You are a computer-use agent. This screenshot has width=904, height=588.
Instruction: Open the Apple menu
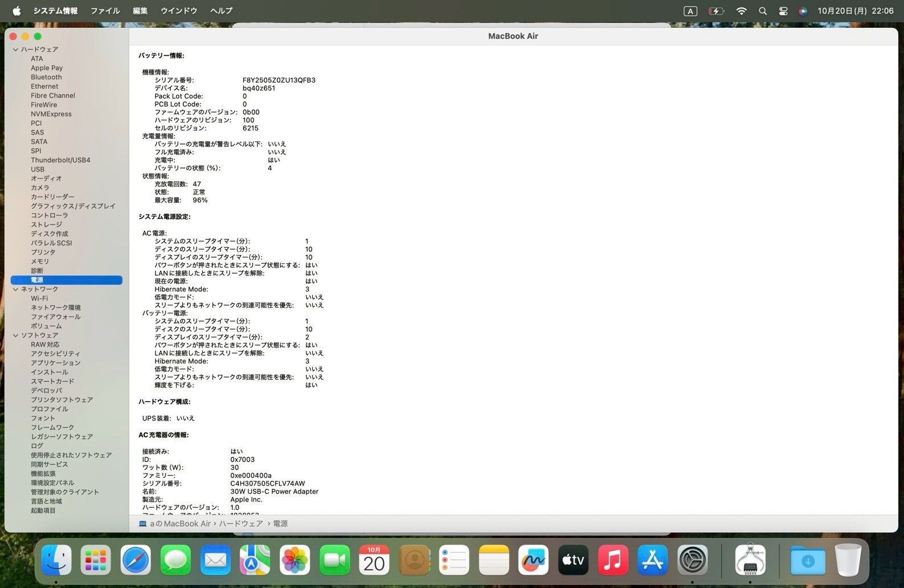click(x=17, y=11)
